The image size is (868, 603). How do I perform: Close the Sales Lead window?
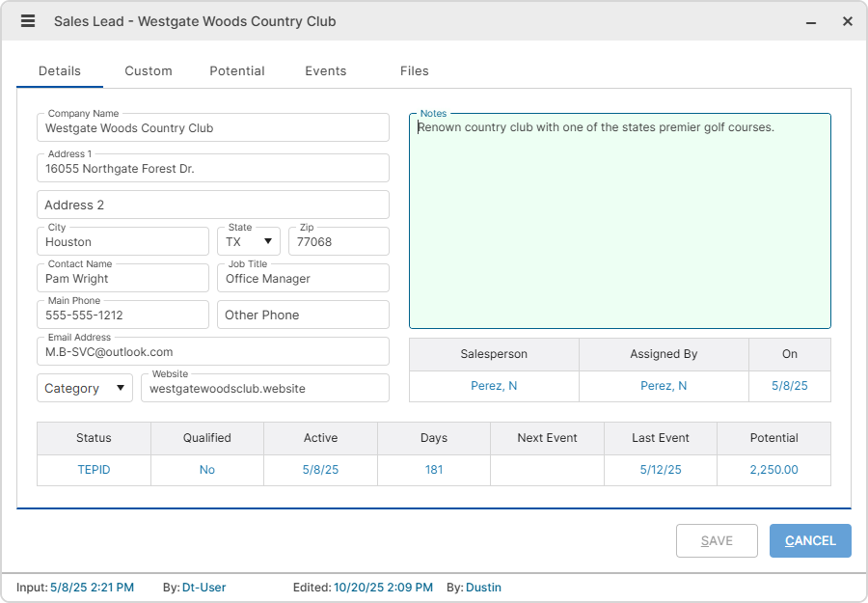848,21
